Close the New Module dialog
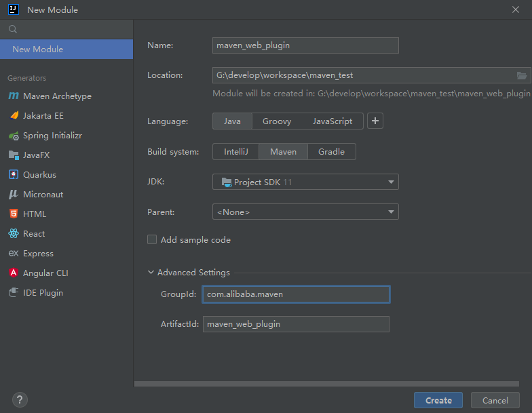 tap(516, 9)
